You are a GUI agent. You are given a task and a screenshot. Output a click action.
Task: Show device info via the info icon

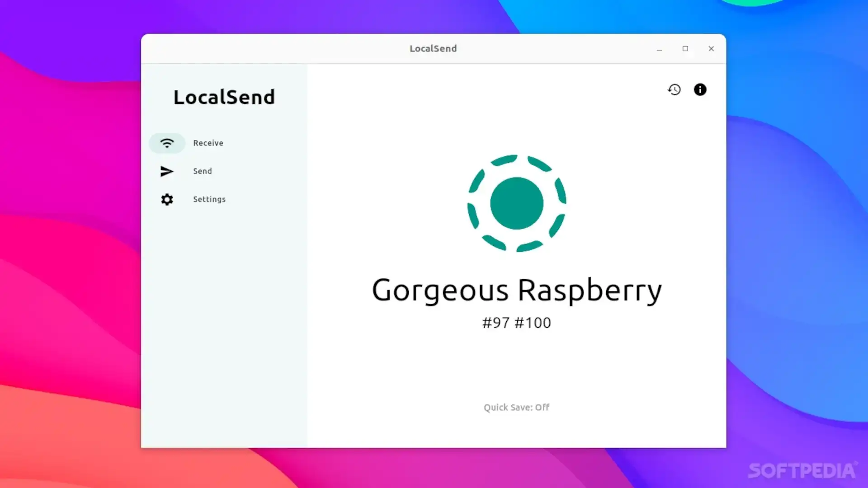tap(700, 89)
